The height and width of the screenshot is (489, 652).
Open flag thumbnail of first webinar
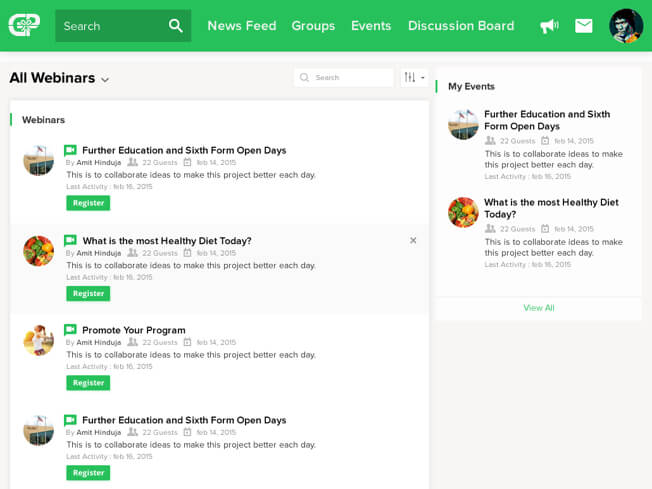tap(39, 160)
